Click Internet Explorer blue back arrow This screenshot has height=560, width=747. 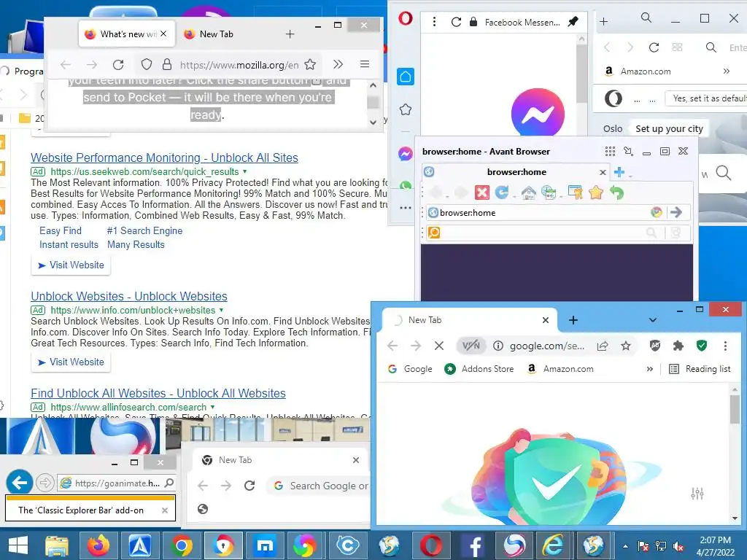(20, 483)
